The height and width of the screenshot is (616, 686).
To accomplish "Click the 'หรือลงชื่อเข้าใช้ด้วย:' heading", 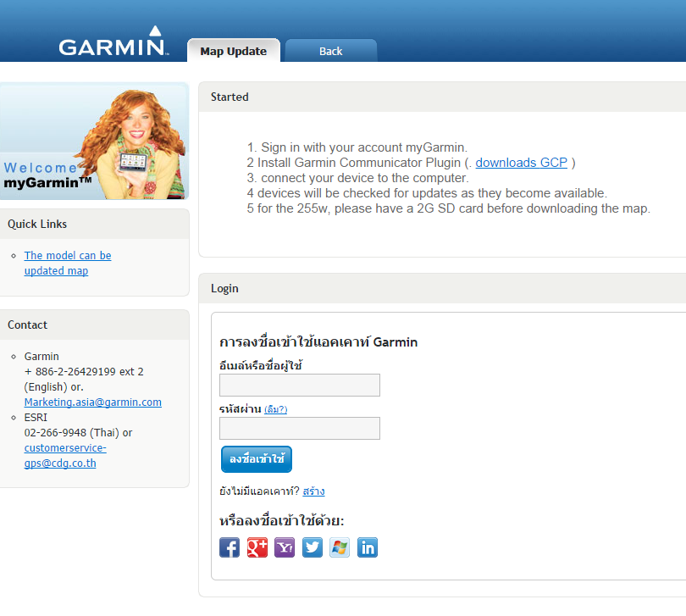I will click(x=282, y=520).
